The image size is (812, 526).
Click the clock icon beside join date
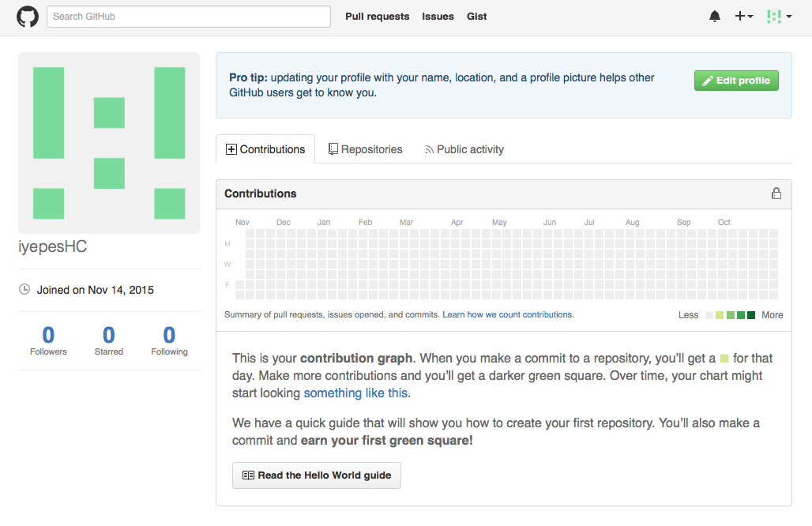click(x=24, y=290)
